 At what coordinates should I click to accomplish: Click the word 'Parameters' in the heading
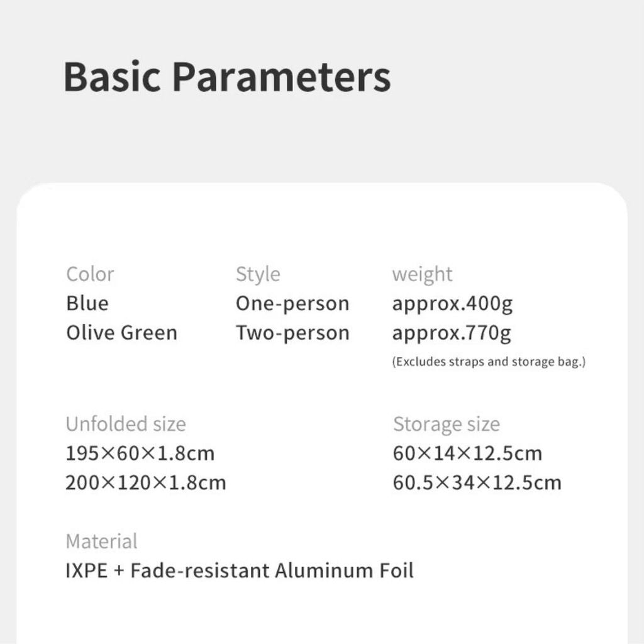(x=281, y=77)
